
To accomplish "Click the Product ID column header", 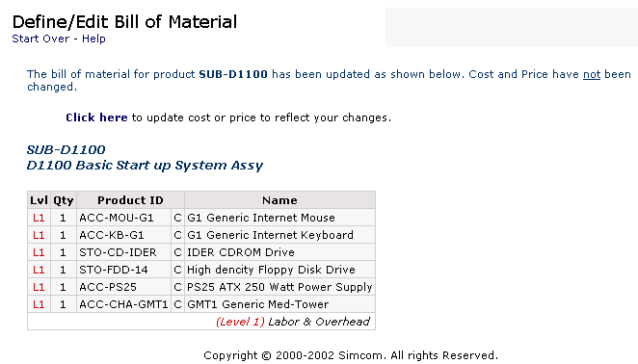I will click(x=130, y=200).
